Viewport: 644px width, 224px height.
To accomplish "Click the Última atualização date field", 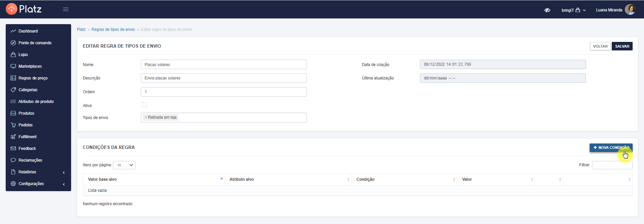I will (503, 78).
